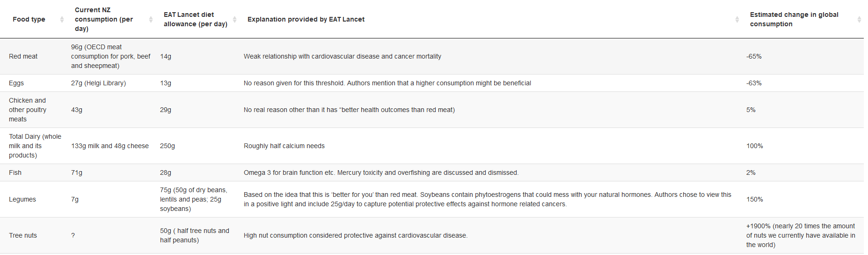Click the EAT Lancet diet allowance header
This screenshot has width=868, height=255.
(195, 19)
